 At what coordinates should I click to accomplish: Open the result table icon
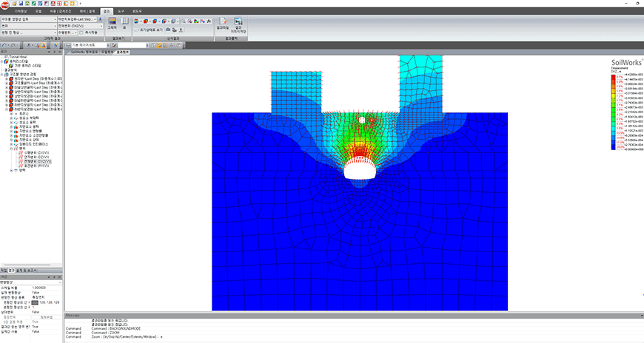pos(124,24)
